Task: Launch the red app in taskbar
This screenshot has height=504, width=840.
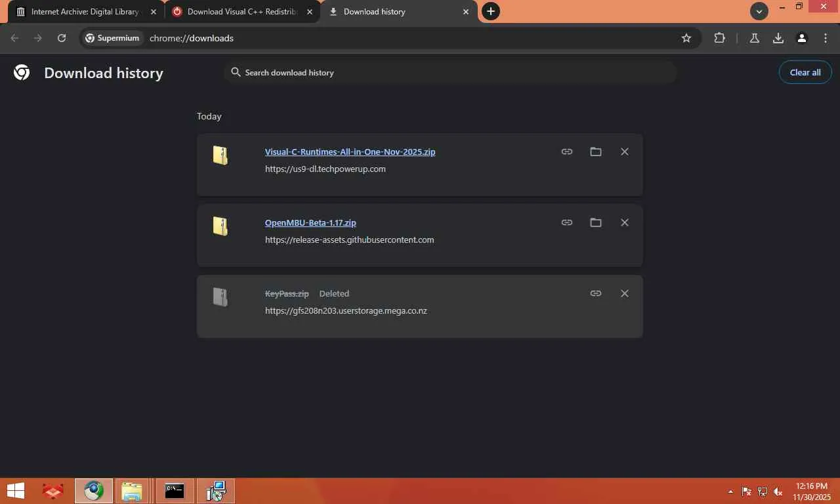Action: (x=52, y=491)
